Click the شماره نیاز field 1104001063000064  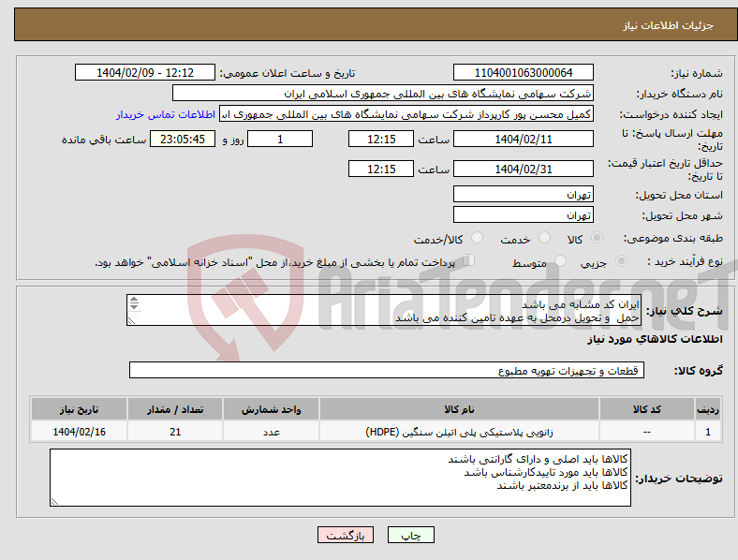(x=523, y=73)
